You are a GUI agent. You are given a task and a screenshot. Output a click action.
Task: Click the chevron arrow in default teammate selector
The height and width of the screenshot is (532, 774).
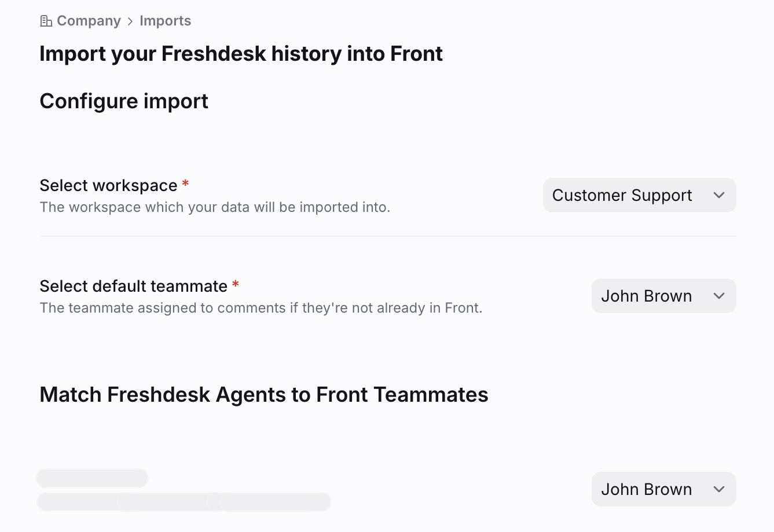tap(718, 296)
